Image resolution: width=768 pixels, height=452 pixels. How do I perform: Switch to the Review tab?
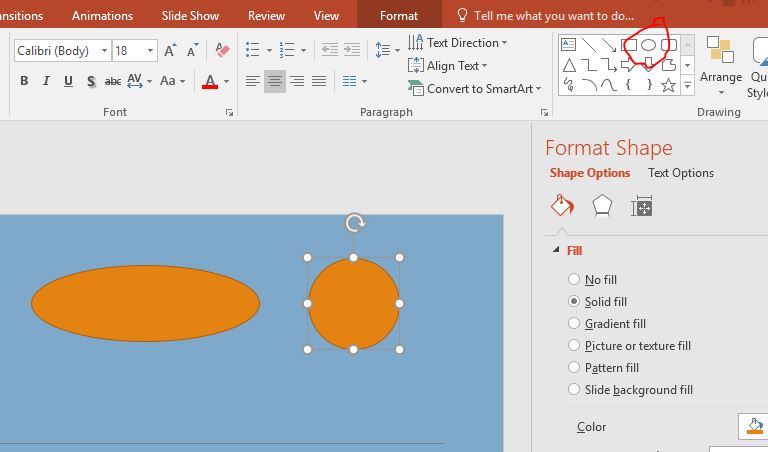[266, 16]
